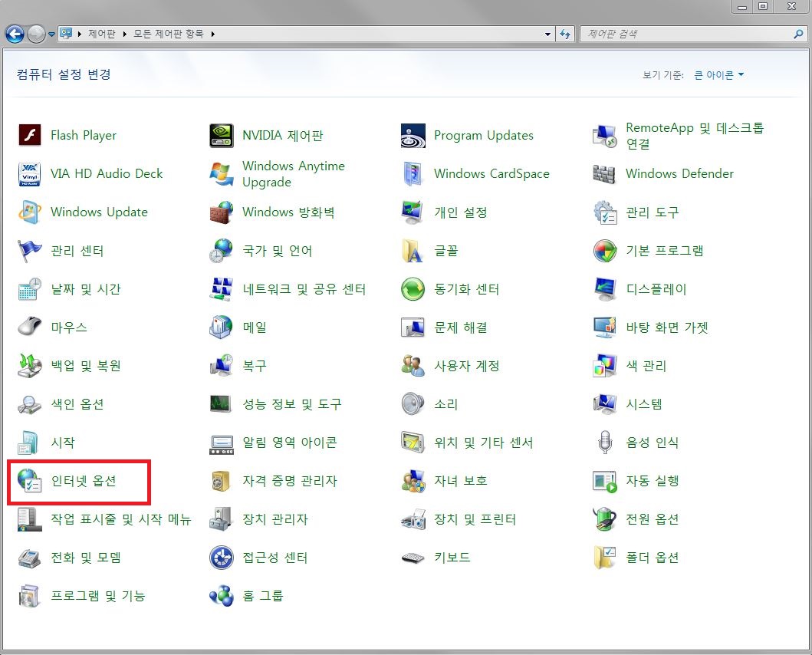Click the Windows Update icon

tap(29, 212)
